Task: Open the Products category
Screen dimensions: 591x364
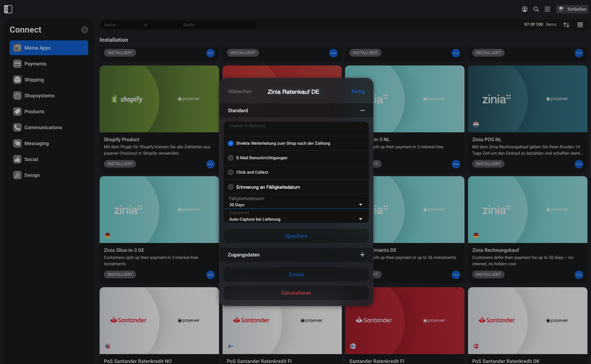Action: 49,112
